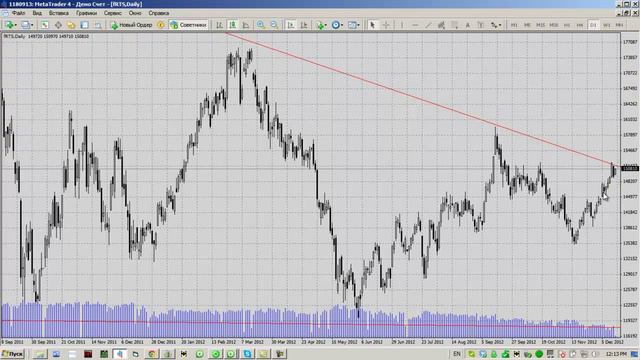
Task: Select the Equidistant Channel tool
Action: (441, 25)
